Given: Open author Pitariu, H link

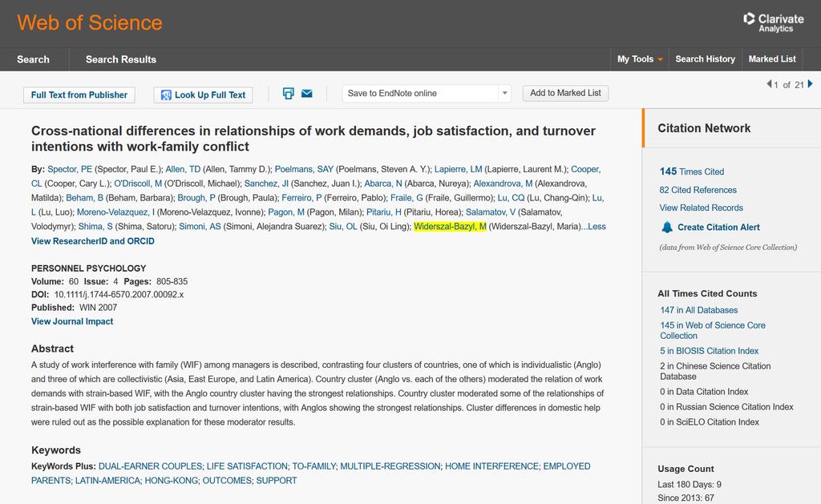Looking at the screenshot, I should tap(384, 212).
